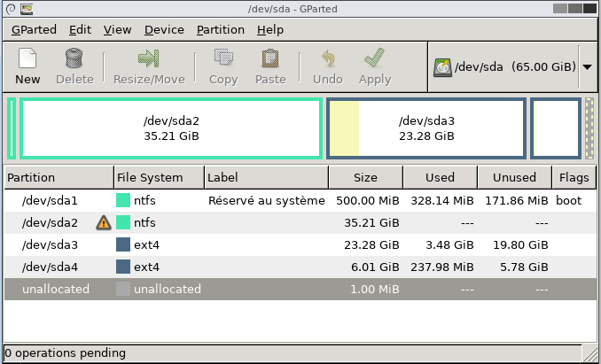Open the GParted menu
The width and height of the screenshot is (601, 364).
34,29
